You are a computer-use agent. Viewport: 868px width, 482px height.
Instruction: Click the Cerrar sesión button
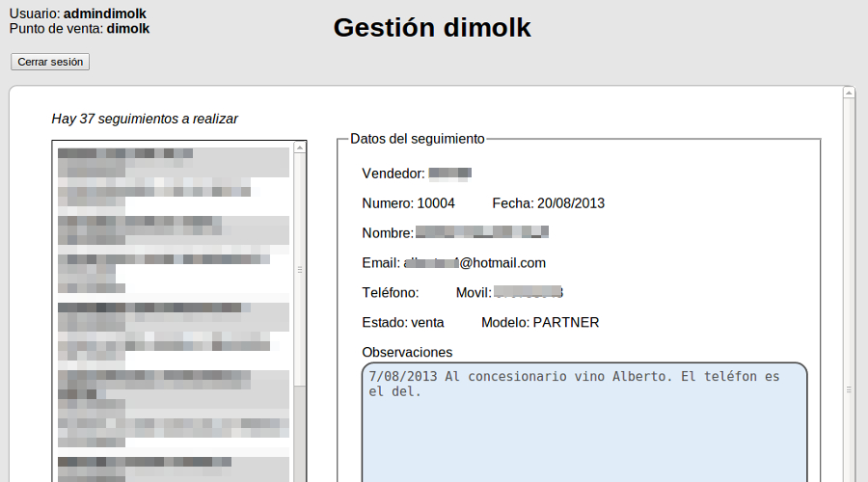(50, 62)
